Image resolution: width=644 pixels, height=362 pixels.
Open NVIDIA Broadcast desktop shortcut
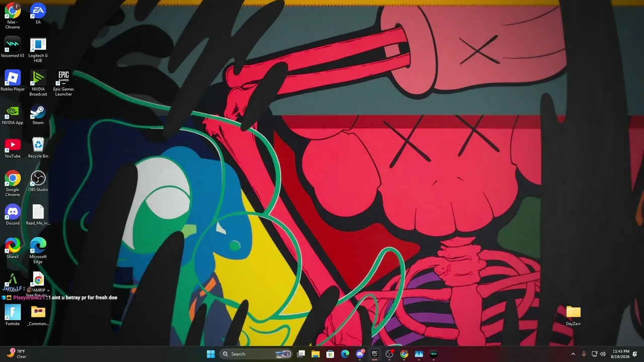point(38,83)
